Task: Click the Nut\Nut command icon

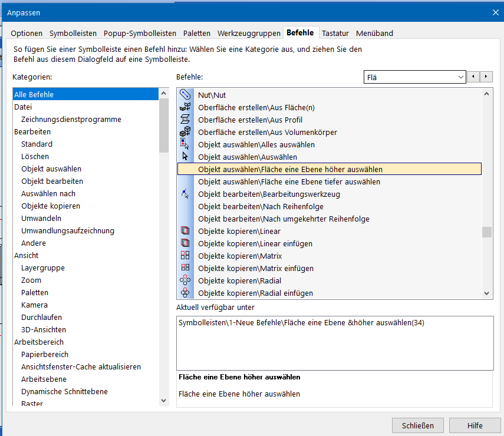Action: (x=185, y=95)
